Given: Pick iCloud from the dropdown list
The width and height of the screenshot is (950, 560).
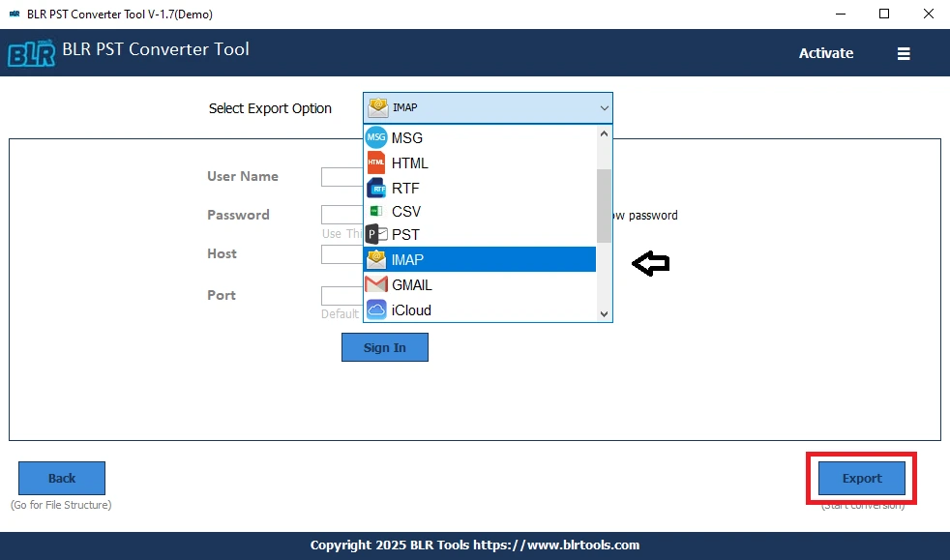Looking at the screenshot, I should click(x=480, y=309).
